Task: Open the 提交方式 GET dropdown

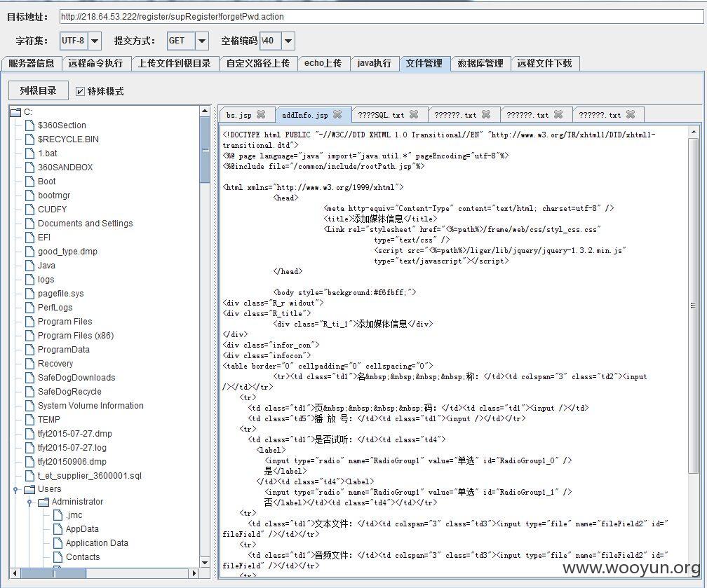Action: click(x=202, y=41)
